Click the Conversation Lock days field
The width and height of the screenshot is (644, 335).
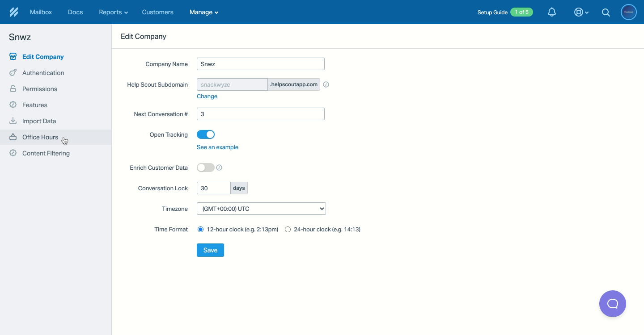214,188
